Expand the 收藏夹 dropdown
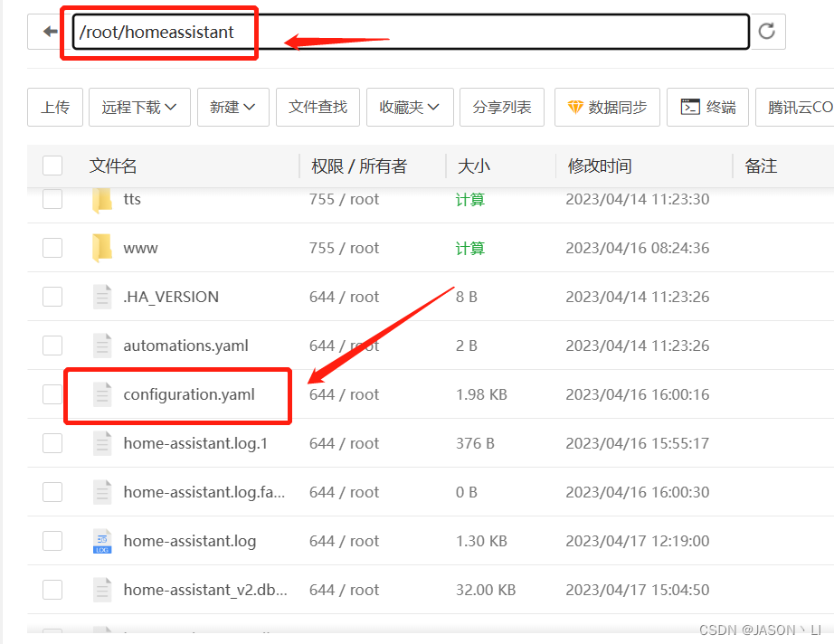Screen dimensions: 834x644 (x=410, y=108)
